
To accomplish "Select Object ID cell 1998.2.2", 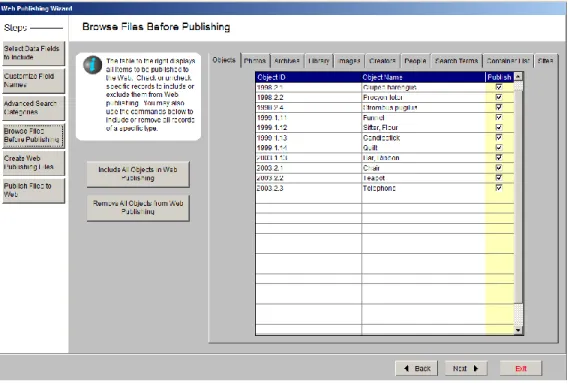I will (309, 97).
